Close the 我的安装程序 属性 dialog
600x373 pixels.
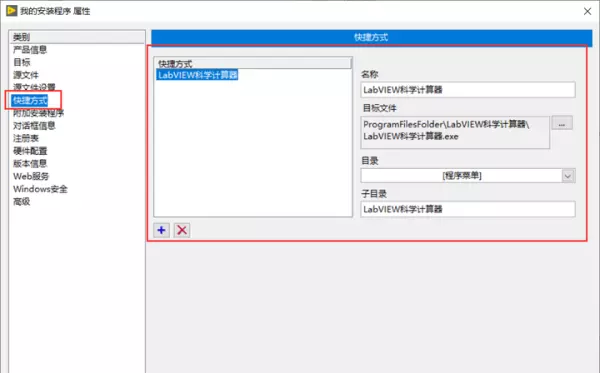click(587, 11)
